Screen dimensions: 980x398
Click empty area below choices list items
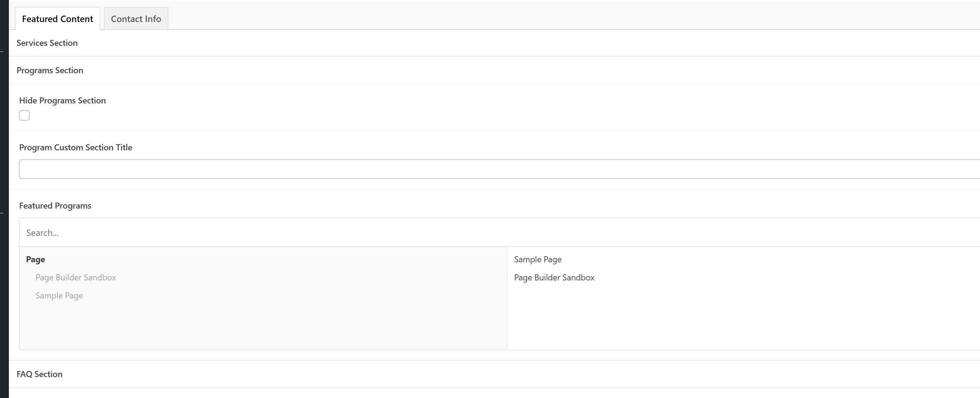coord(263,328)
